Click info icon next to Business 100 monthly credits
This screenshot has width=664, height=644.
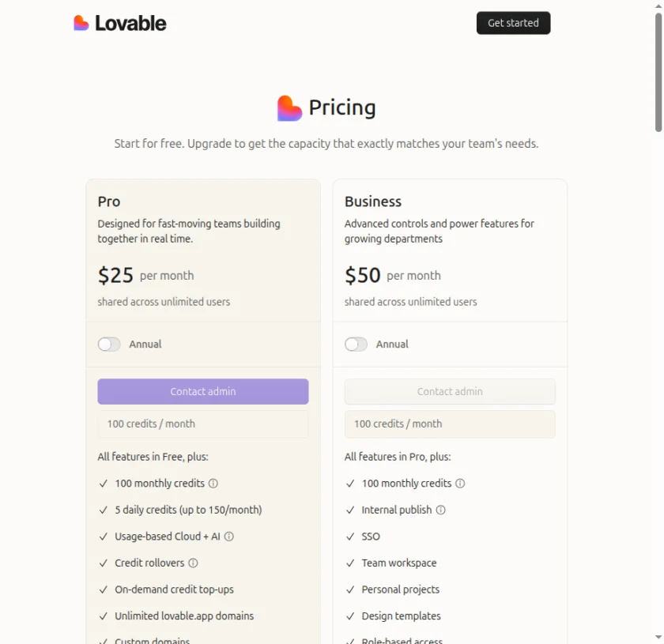[x=459, y=483]
